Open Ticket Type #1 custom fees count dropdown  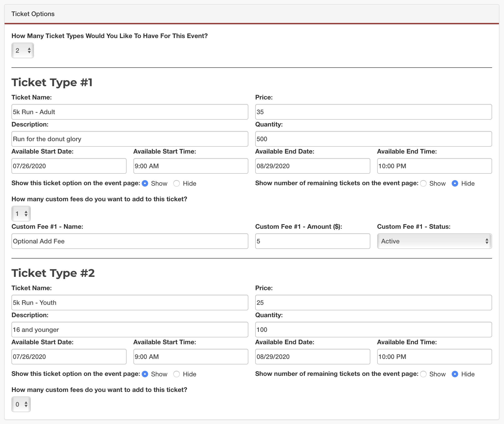[21, 214]
